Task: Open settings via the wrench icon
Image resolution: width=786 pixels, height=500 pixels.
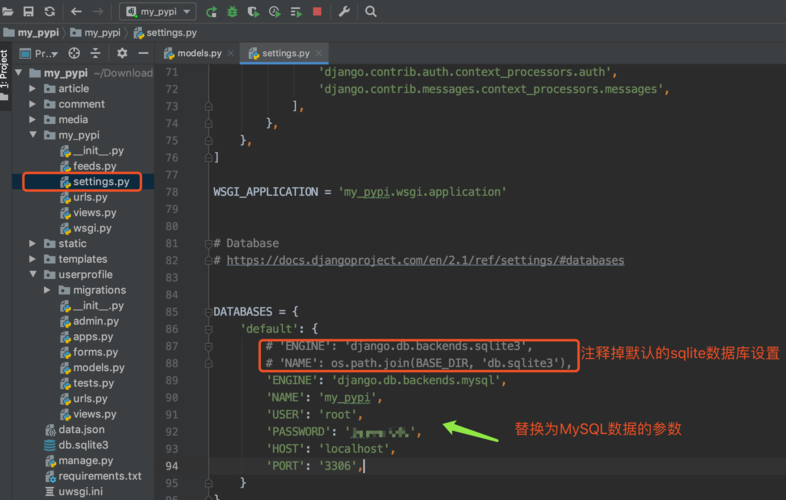Action: [x=344, y=12]
